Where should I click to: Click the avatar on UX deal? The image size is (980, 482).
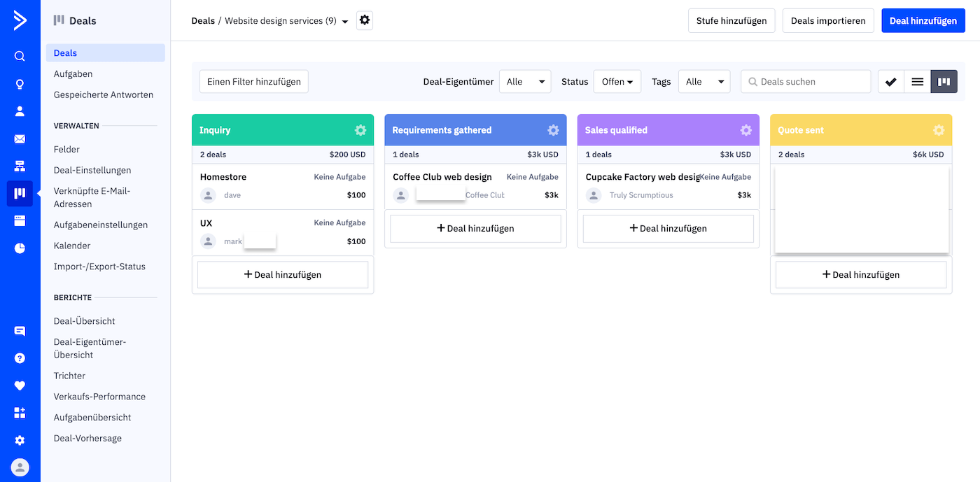[x=208, y=241]
